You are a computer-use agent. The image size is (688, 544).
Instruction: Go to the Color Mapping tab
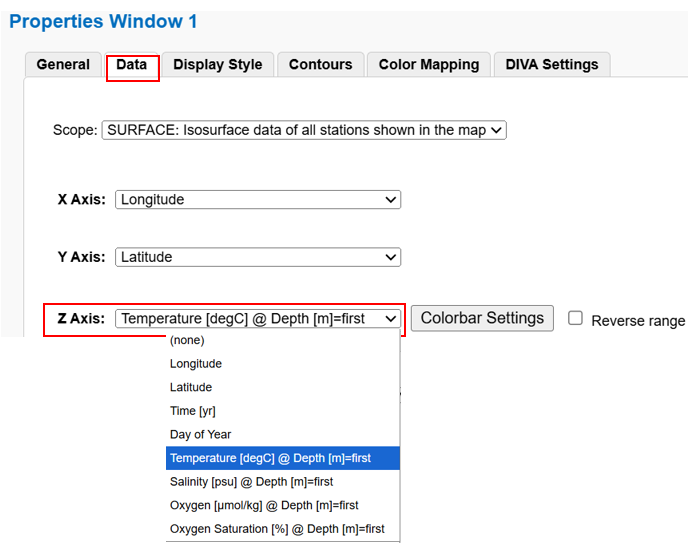pos(428,65)
